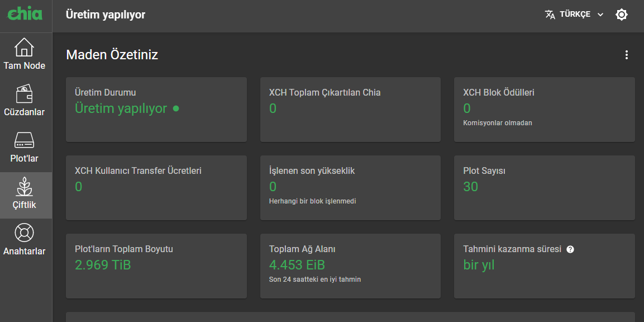Click the green farming status dot
Viewport: 644px width, 322px height.
point(176,108)
